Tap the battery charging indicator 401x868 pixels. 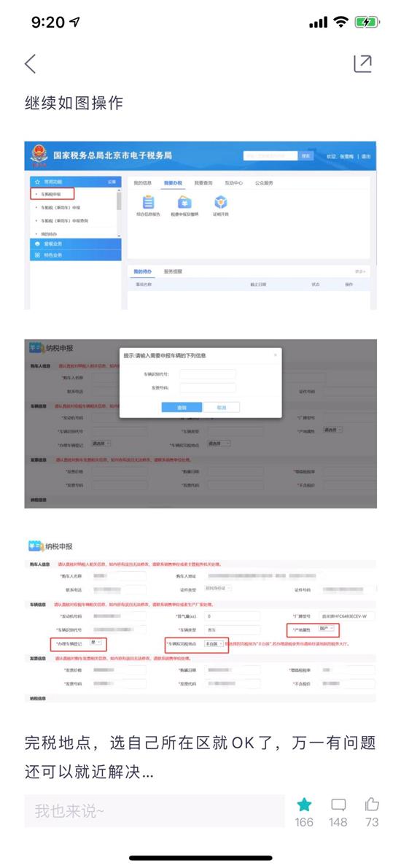click(367, 22)
